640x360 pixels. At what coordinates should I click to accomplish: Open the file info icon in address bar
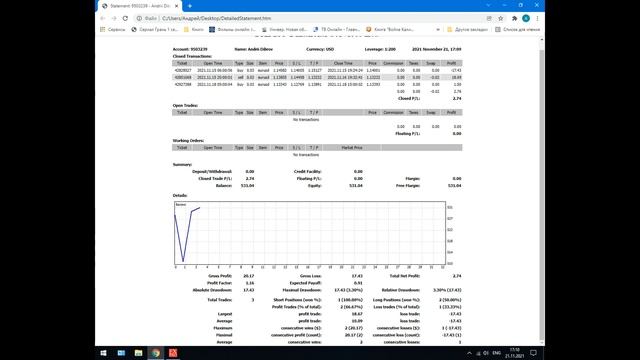coord(139,18)
